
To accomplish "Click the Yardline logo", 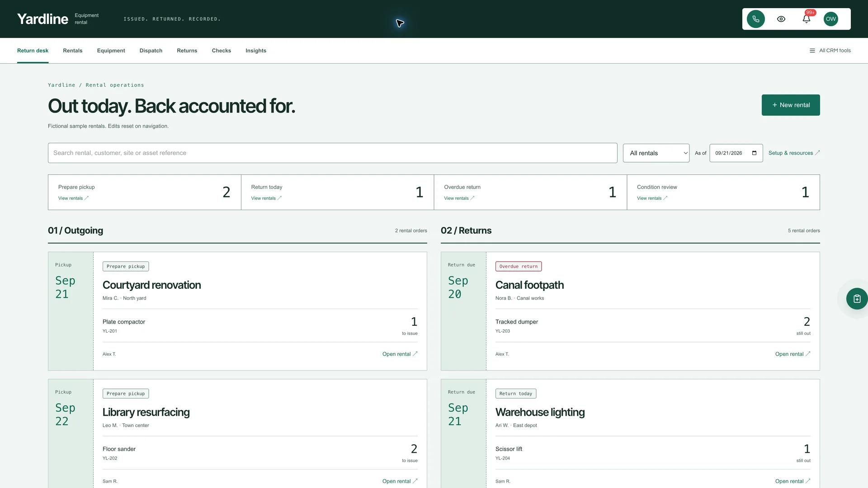I will tap(42, 19).
